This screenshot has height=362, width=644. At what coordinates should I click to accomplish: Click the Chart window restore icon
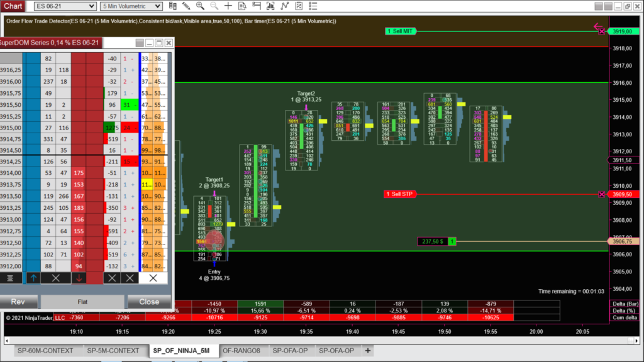pyautogui.click(x=628, y=6)
